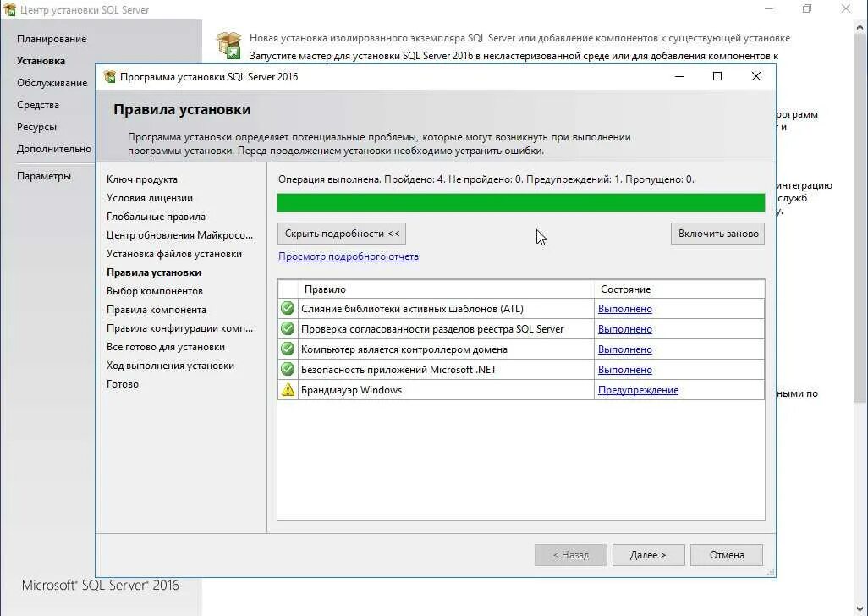
Task: Click Безопасность приложений Microsoft .NET row text
Action: pos(398,370)
